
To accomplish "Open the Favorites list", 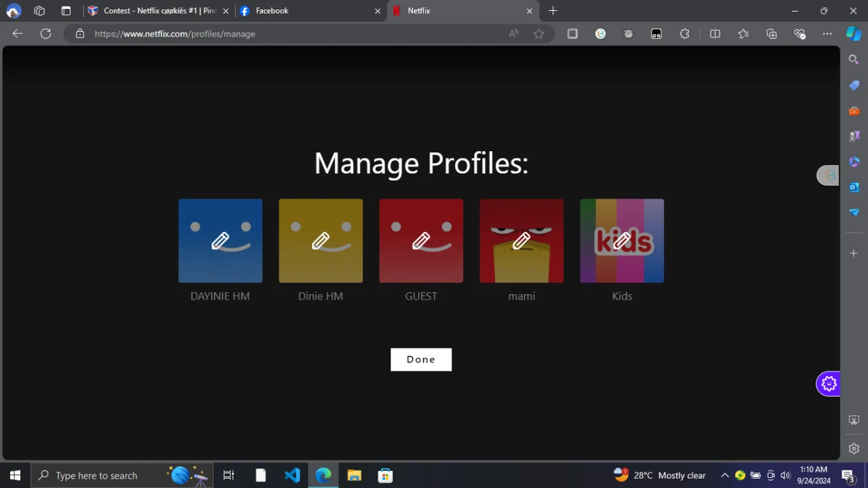I will [x=743, y=34].
